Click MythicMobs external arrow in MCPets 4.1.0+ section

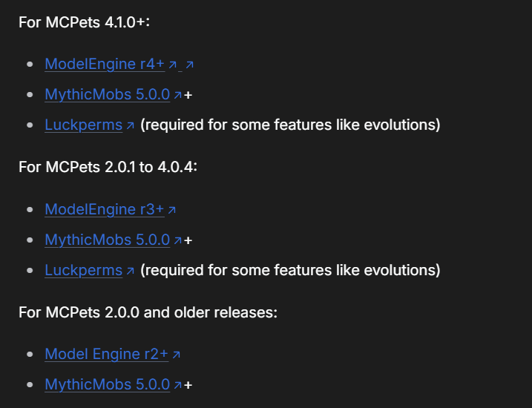click(178, 95)
